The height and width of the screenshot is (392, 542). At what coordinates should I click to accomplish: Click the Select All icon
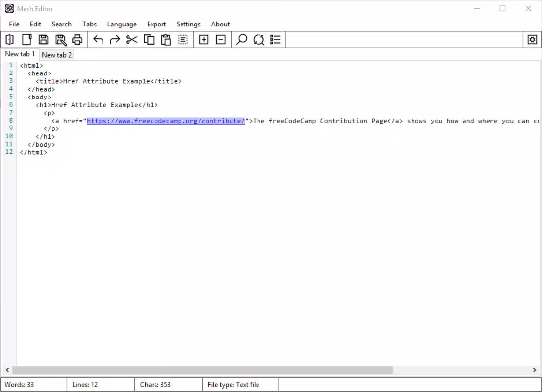click(x=183, y=40)
